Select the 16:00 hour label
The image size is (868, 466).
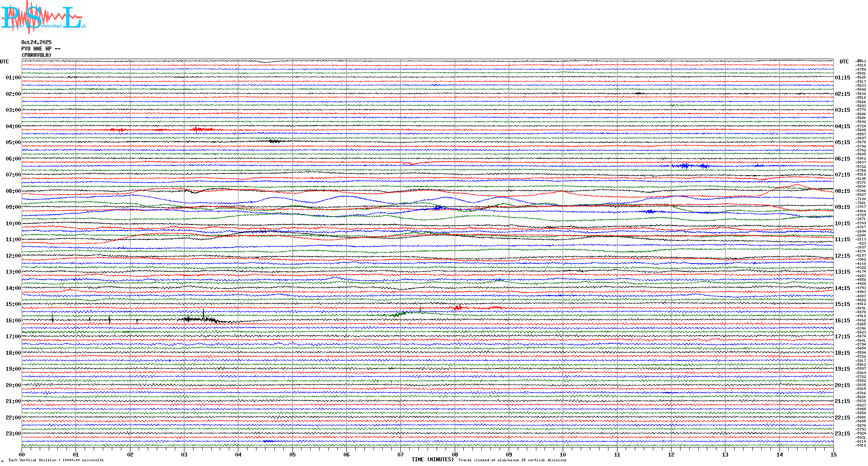13,321
